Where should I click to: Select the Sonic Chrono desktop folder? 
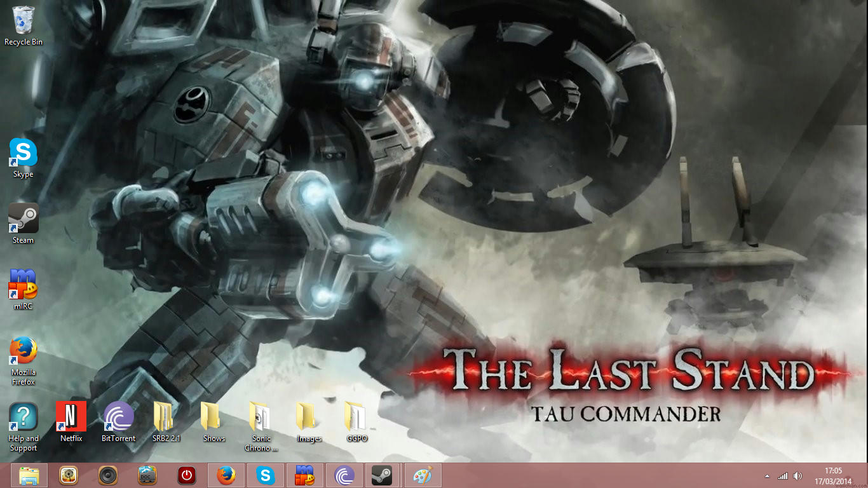[x=261, y=427]
